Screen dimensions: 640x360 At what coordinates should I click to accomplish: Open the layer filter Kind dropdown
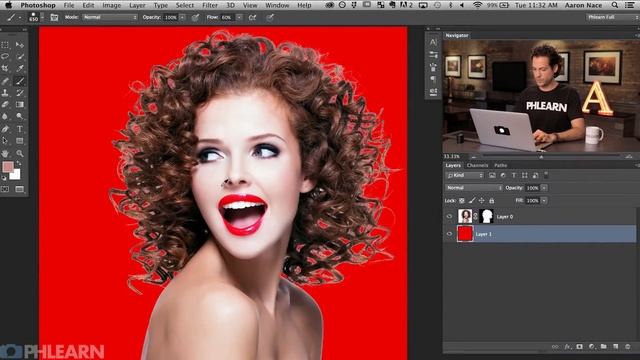coord(464,176)
